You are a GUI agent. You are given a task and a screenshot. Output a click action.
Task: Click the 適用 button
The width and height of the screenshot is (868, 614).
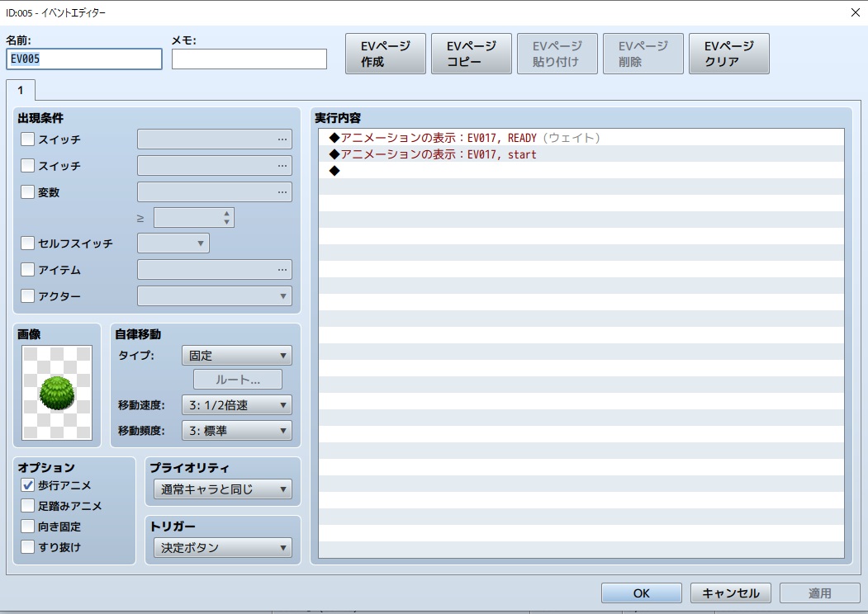tap(820, 593)
